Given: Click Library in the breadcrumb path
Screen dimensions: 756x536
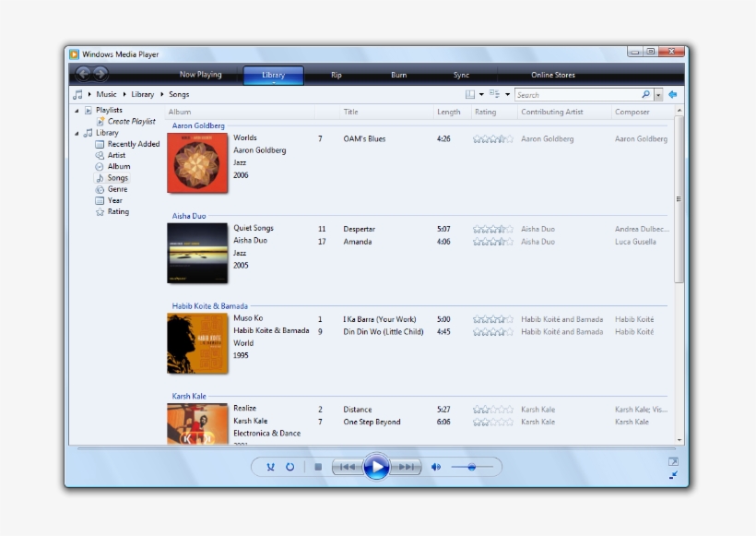Looking at the screenshot, I should coord(143,94).
